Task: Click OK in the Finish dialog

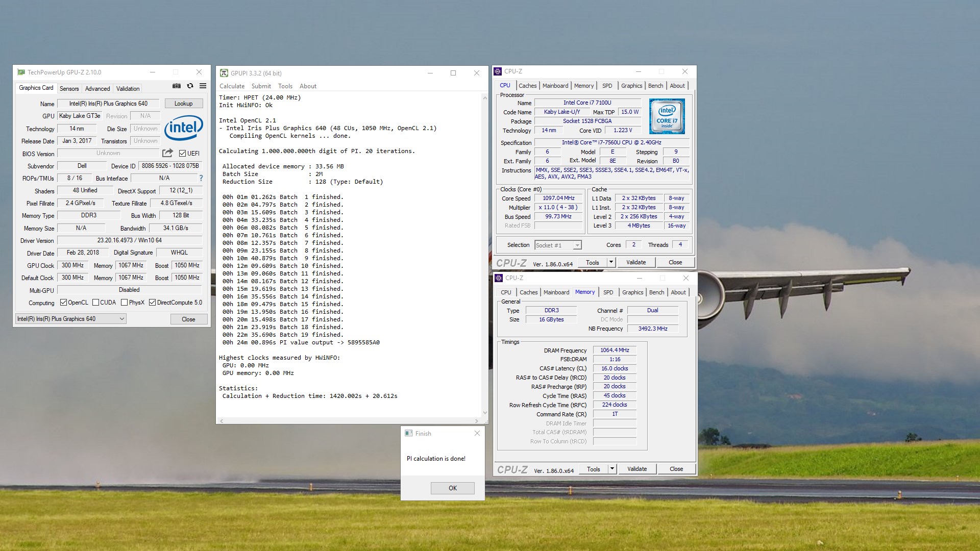Action: [x=453, y=488]
